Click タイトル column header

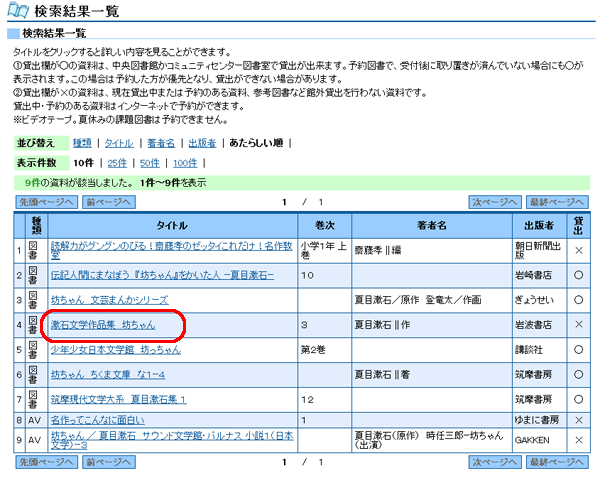[172, 225]
